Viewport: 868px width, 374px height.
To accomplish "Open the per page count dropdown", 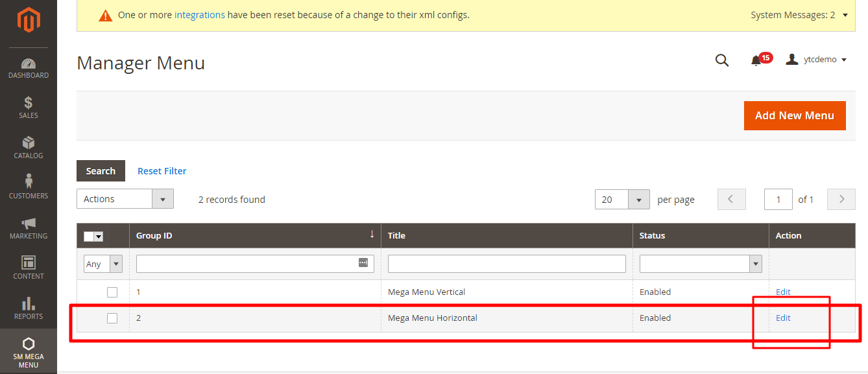I will [622, 199].
